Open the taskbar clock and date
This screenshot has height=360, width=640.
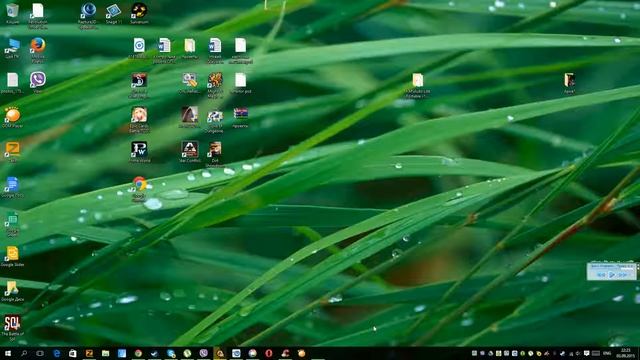(x=625, y=353)
